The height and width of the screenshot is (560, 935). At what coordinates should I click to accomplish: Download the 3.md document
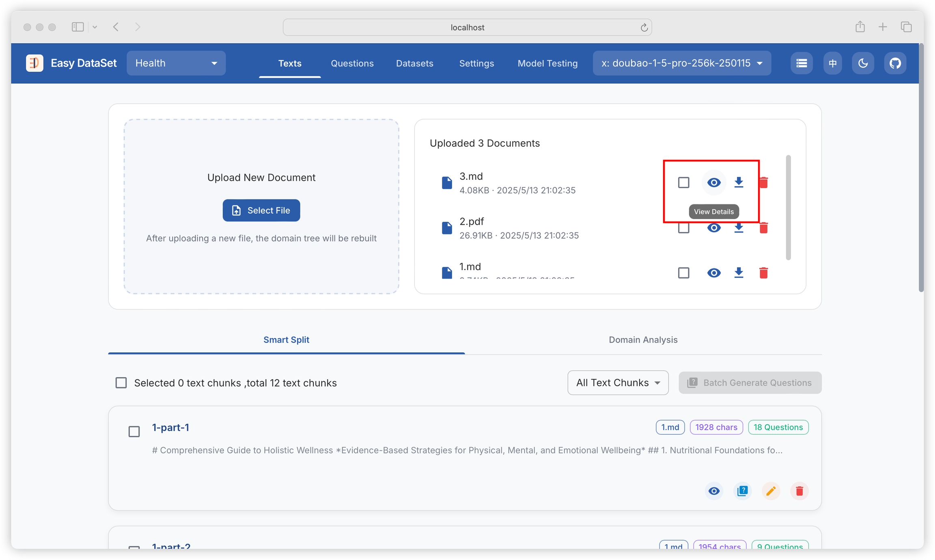(x=739, y=182)
